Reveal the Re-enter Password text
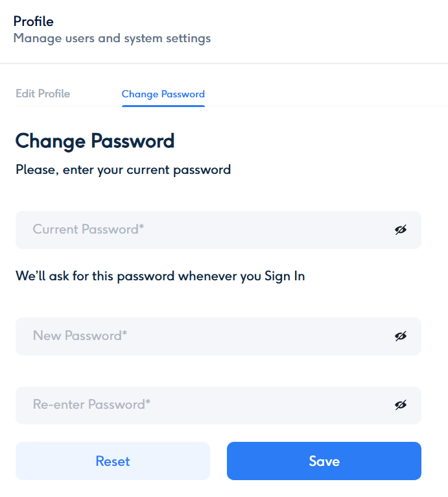Viewport: 448px width, 497px height. point(401,405)
